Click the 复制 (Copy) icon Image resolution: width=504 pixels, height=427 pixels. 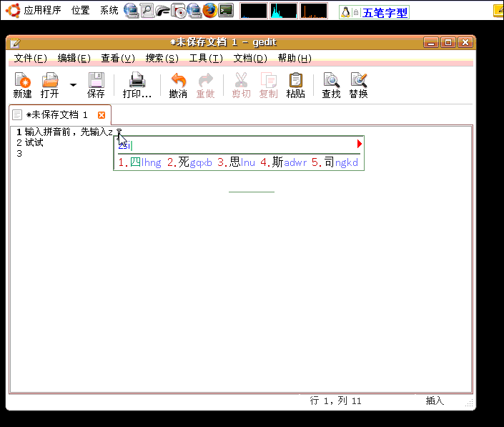click(x=269, y=80)
